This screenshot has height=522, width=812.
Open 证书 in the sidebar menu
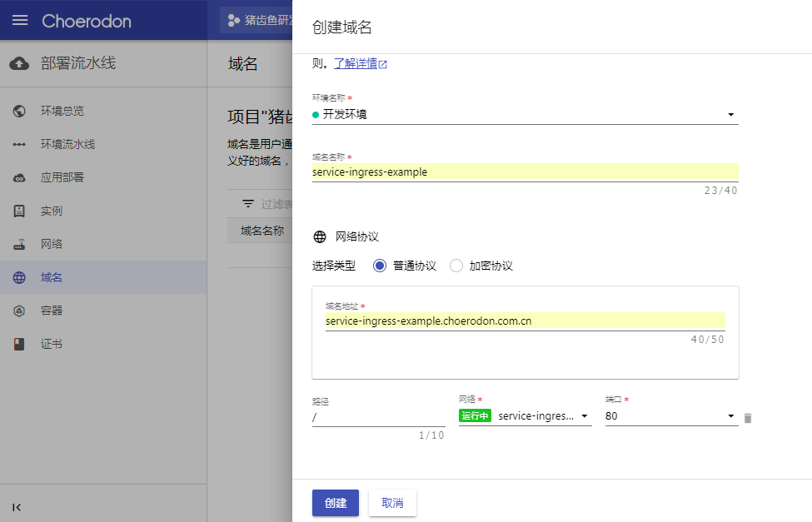pos(52,344)
